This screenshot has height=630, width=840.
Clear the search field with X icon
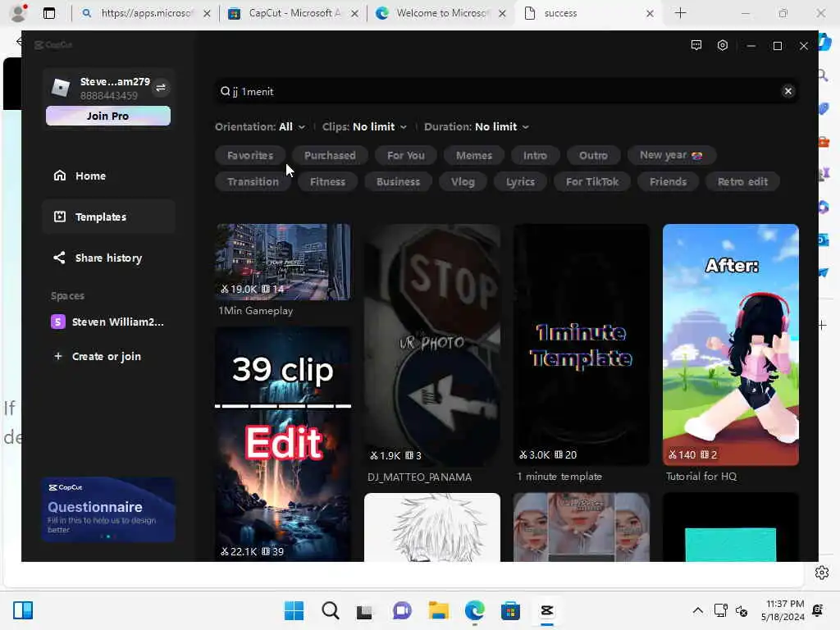pyautogui.click(x=787, y=91)
